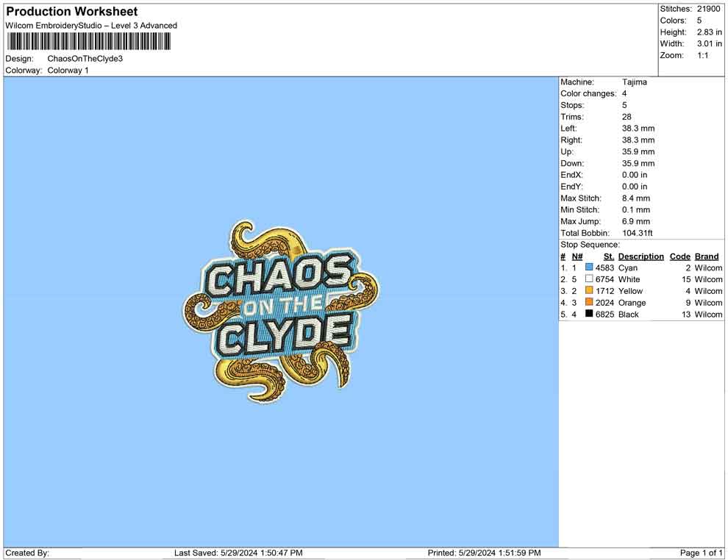The image size is (728, 560).
Task: Select the width value '3.01 in'
Action: click(710, 43)
